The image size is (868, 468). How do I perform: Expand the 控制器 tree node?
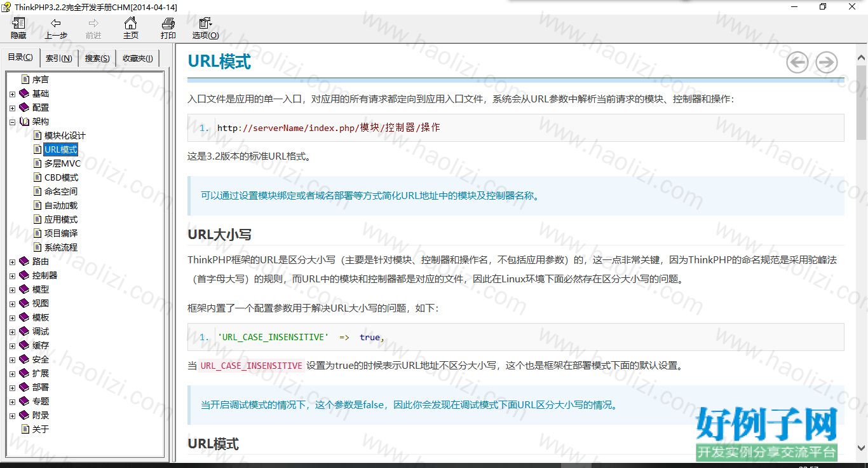pos(13,276)
